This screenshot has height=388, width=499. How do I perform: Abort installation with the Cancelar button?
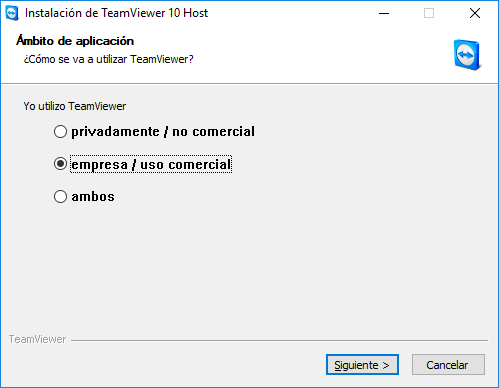[x=448, y=365]
